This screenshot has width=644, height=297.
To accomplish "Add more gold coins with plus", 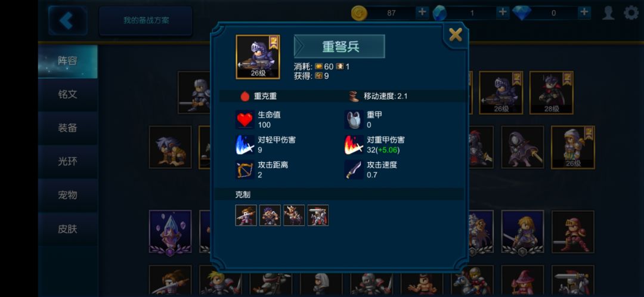I will [x=422, y=13].
